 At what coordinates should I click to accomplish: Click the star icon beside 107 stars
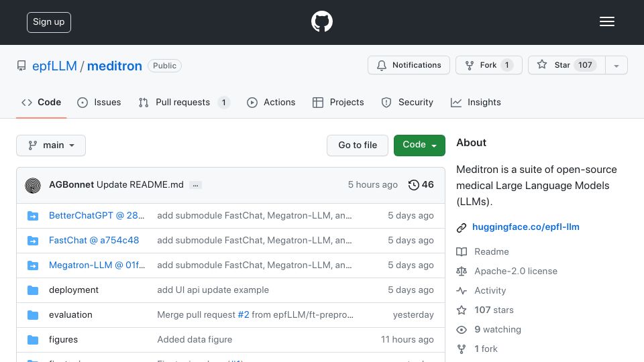462,310
